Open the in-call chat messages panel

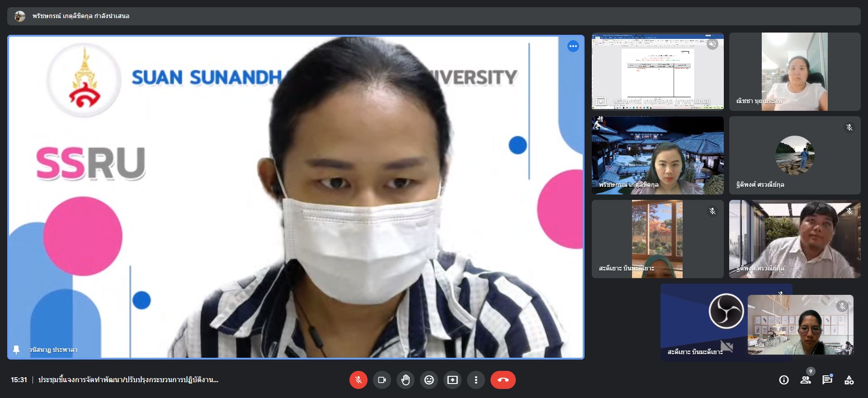click(827, 380)
